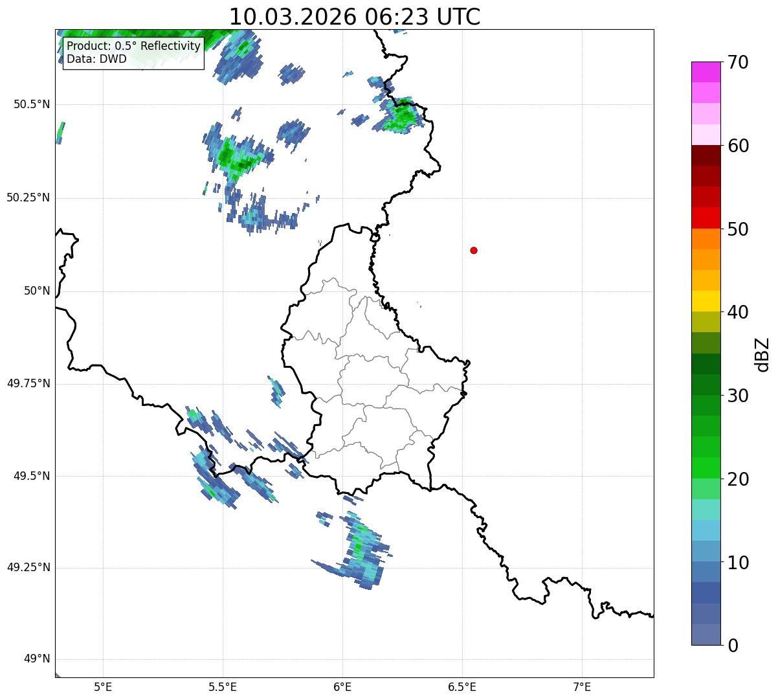Viewport: 778px width, 700px height.
Task: Click the dark maroon colorbar segment below 60 dBZ
Action: (706, 155)
